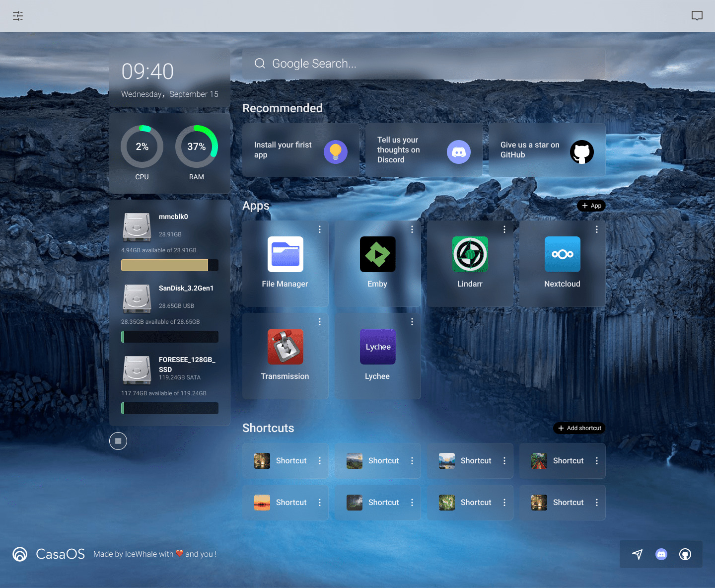The image size is (715, 588).
Task: Launch the Emby app icon
Action: [x=377, y=255]
